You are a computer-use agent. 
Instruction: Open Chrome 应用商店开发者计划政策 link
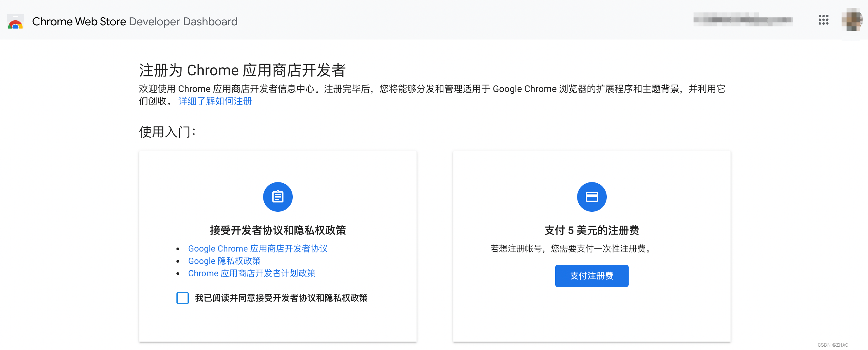(251, 273)
